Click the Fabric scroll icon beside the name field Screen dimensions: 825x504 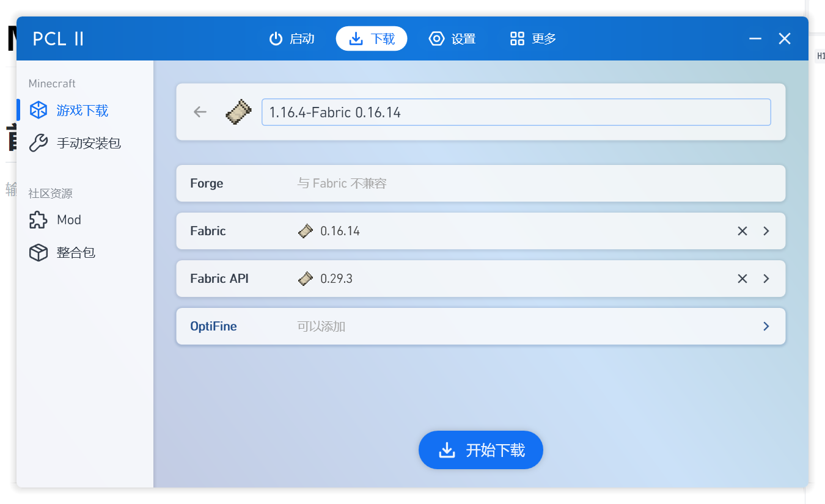pyautogui.click(x=238, y=112)
